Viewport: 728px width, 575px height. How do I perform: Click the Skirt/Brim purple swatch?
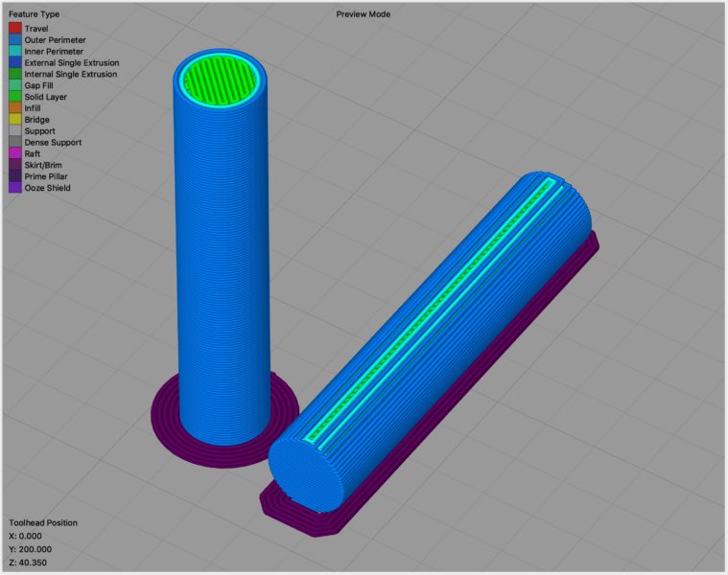(x=15, y=165)
